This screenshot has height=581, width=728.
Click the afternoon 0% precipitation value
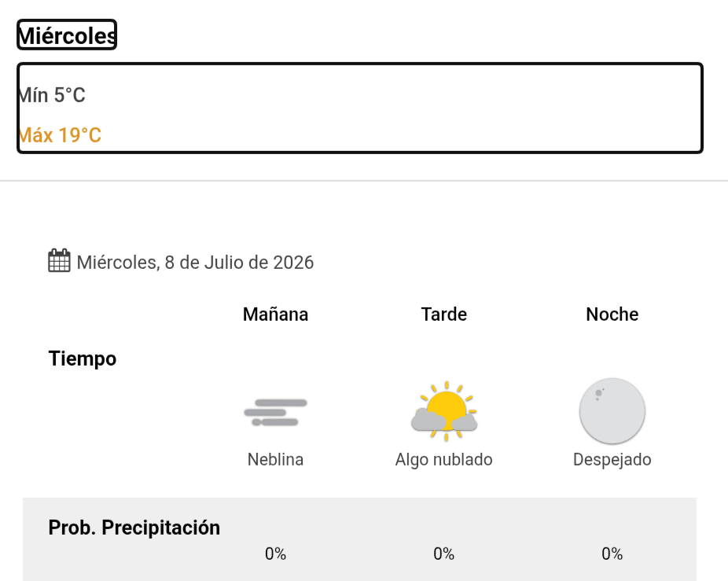pos(444,553)
